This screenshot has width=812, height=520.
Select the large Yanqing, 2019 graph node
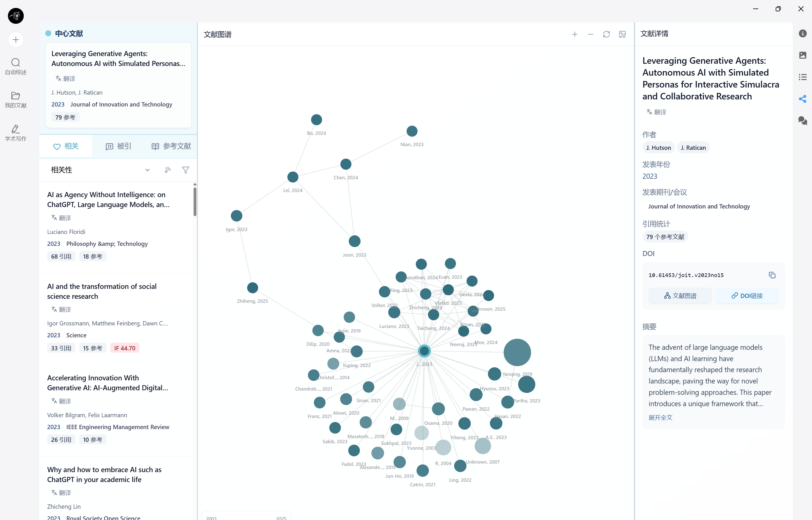[517, 353]
